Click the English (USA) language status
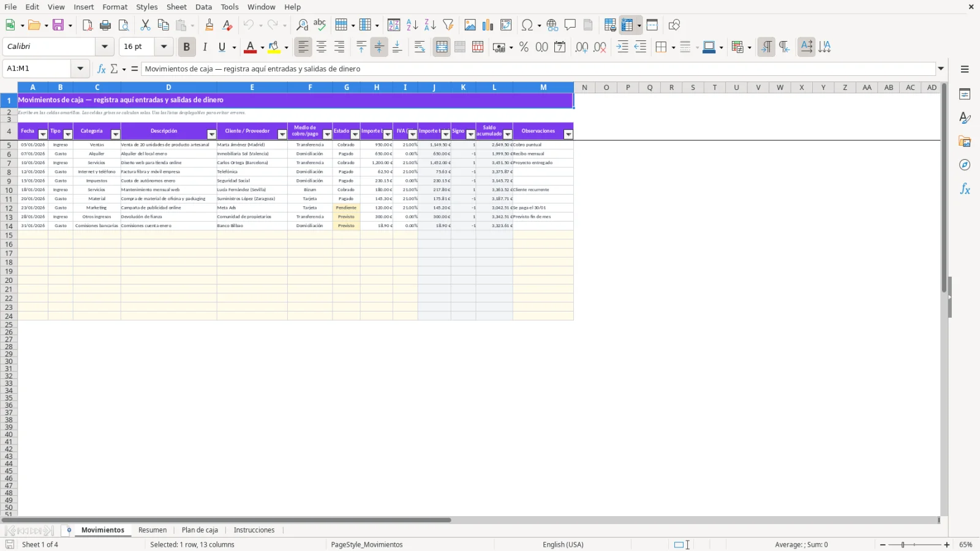Image resolution: width=980 pixels, height=551 pixels. coord(563,544)
